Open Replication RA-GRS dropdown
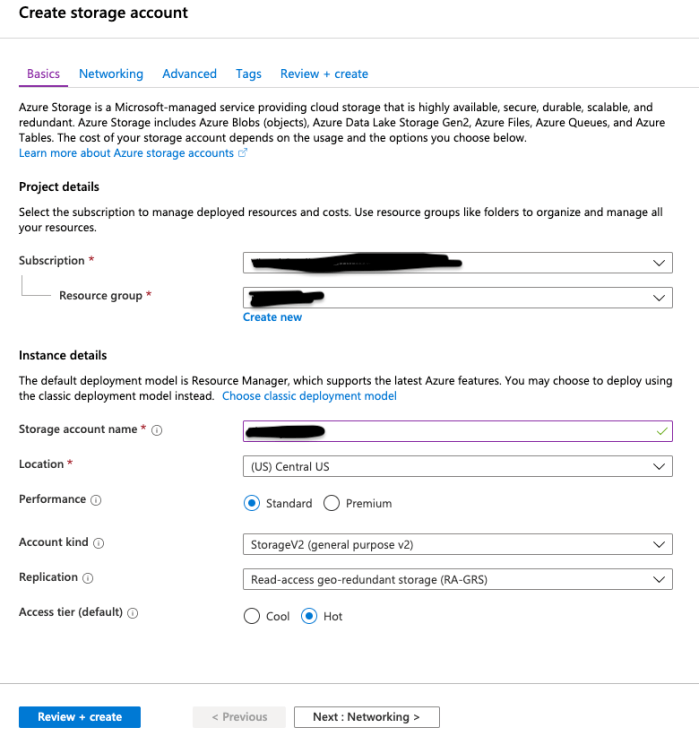The image size is (699, 745). point(457,579)
